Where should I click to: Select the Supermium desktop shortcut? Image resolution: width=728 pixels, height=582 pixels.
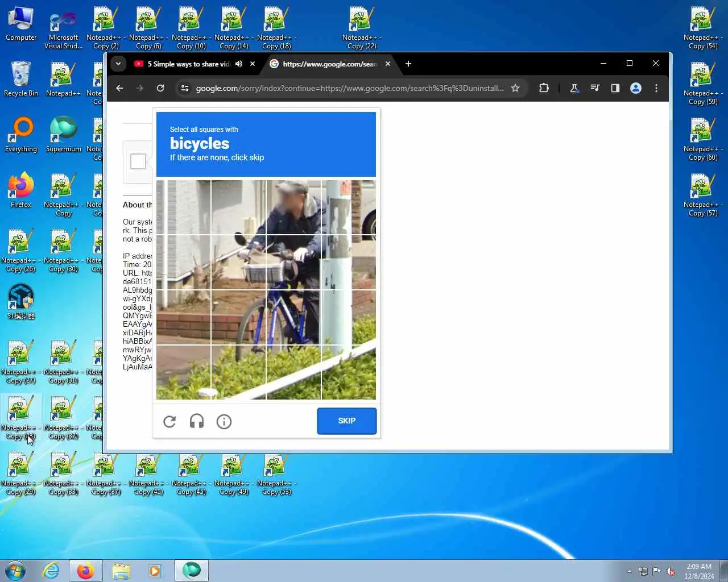[x=63, y=135]
